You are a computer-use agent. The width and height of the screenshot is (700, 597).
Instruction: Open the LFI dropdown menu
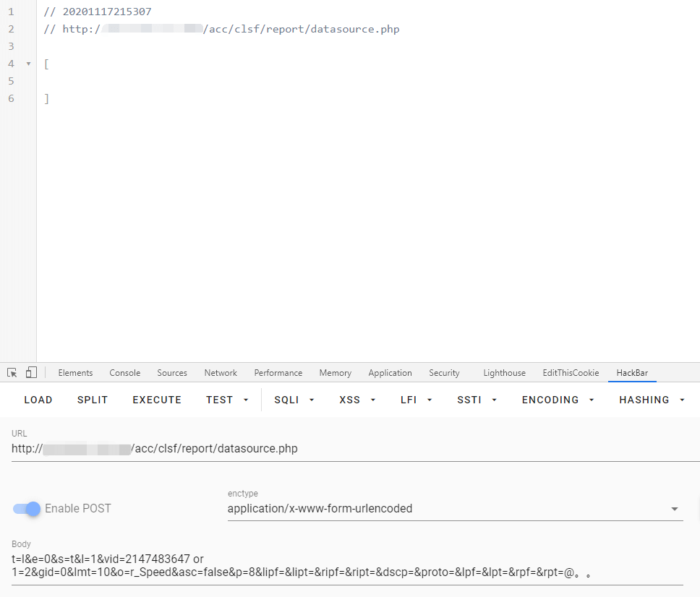tap(416, 400)
